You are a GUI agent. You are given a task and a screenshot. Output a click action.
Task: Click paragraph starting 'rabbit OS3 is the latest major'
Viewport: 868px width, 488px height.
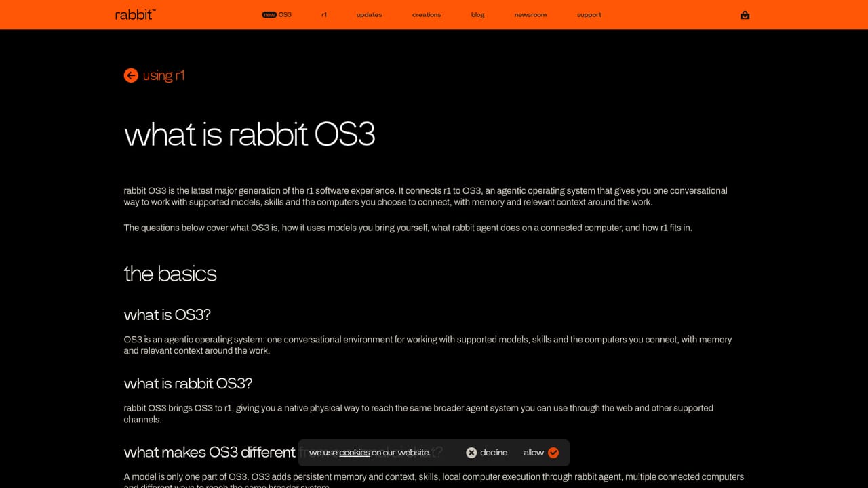tap(425, 197)
